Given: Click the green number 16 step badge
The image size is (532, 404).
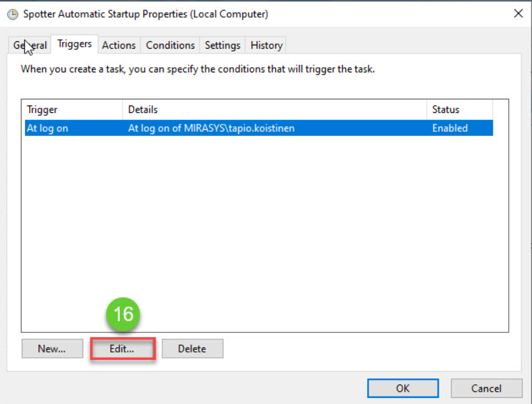Looking at the screenshot, I should coord(123,315).
